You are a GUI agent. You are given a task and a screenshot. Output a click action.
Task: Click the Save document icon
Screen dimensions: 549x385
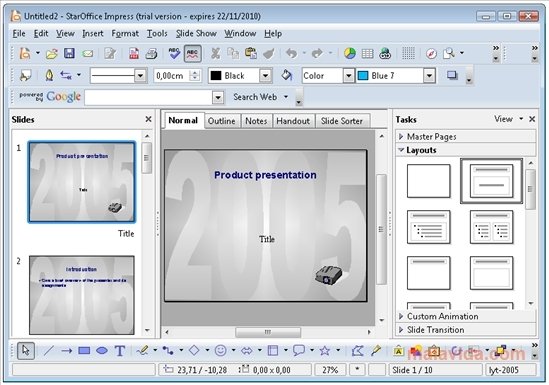coord(69,53)
